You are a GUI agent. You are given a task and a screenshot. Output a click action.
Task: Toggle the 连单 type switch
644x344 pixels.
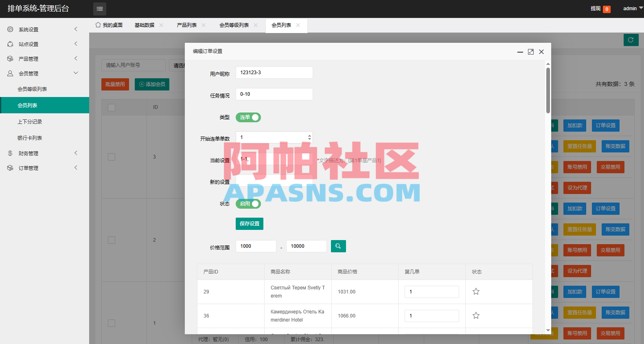click(x=248, y=117)
